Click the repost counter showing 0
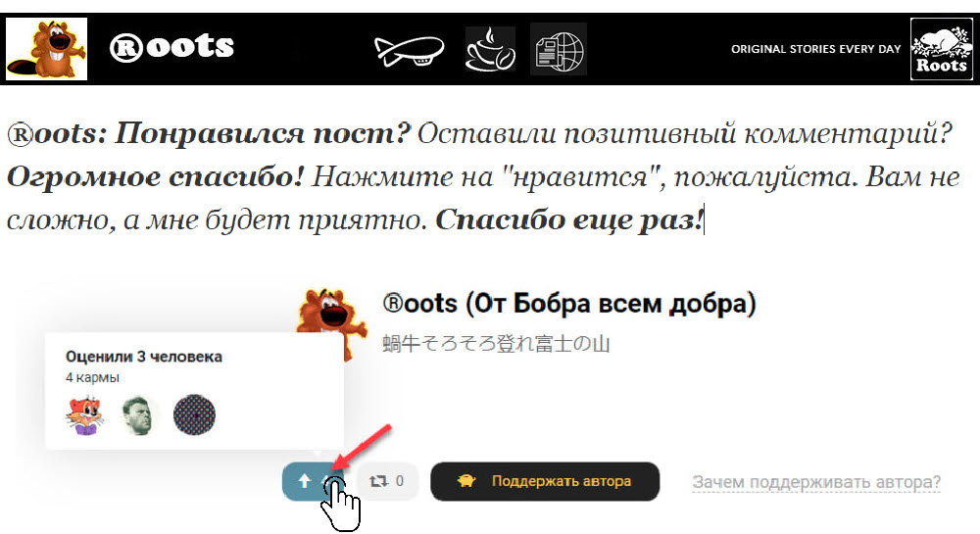The height and width of the screenshot is (534, 980). click(400, 481)
